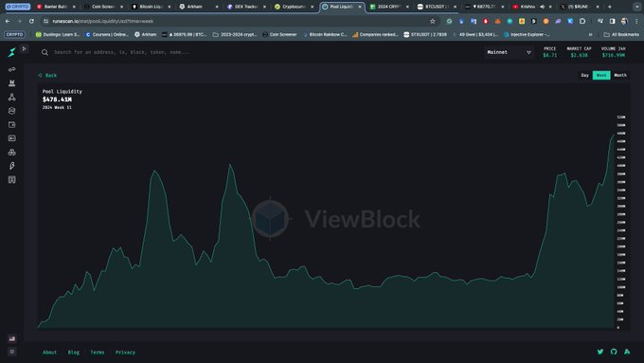Open a new browser tab
Screen dimensions: 644x363
610,7
